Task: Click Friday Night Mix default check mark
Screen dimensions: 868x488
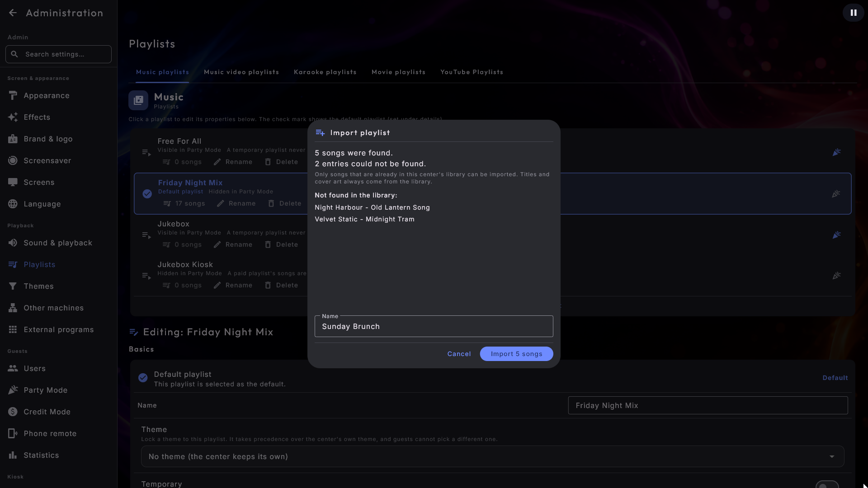Action: tap(147, 194)
